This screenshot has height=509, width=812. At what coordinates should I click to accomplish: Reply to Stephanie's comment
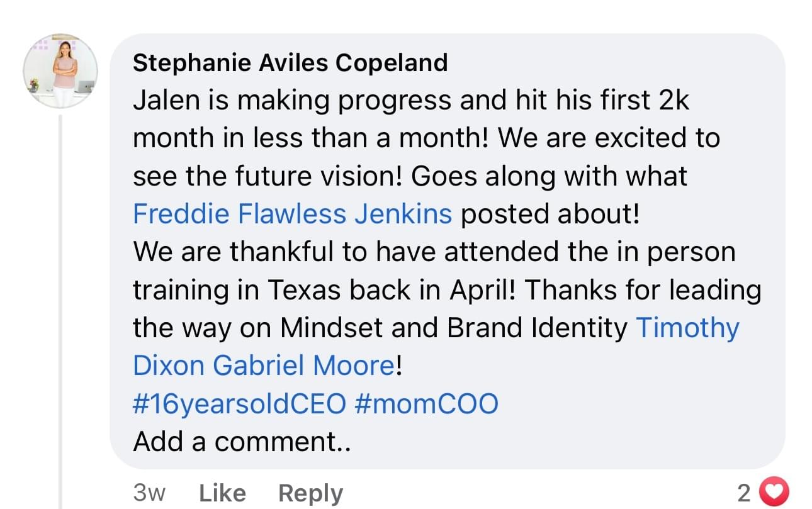[x=310, y=493]
